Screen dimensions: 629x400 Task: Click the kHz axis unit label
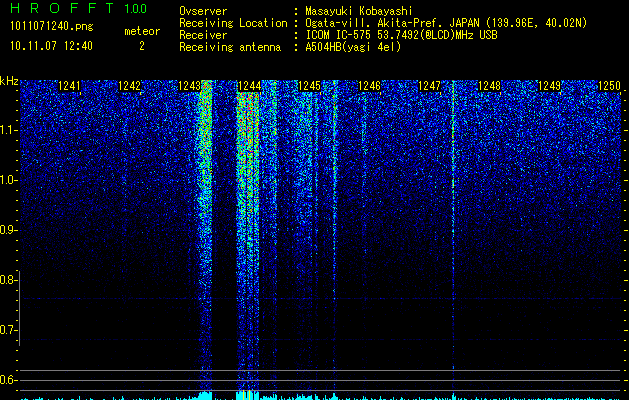click(x=9, y=81)
